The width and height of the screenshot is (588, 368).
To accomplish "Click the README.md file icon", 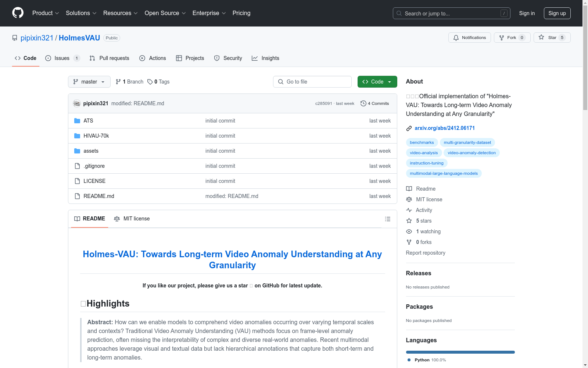I will point(77,196).
